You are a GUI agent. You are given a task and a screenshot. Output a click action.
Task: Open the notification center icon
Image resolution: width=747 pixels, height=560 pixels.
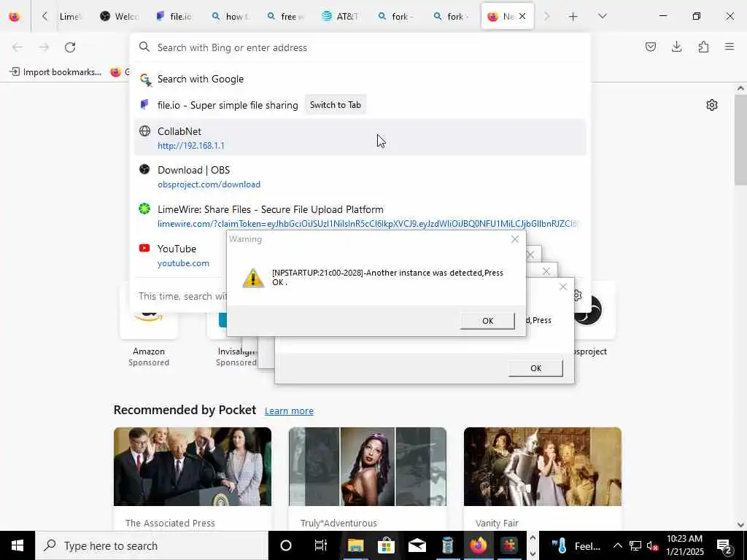click(724, 545)
